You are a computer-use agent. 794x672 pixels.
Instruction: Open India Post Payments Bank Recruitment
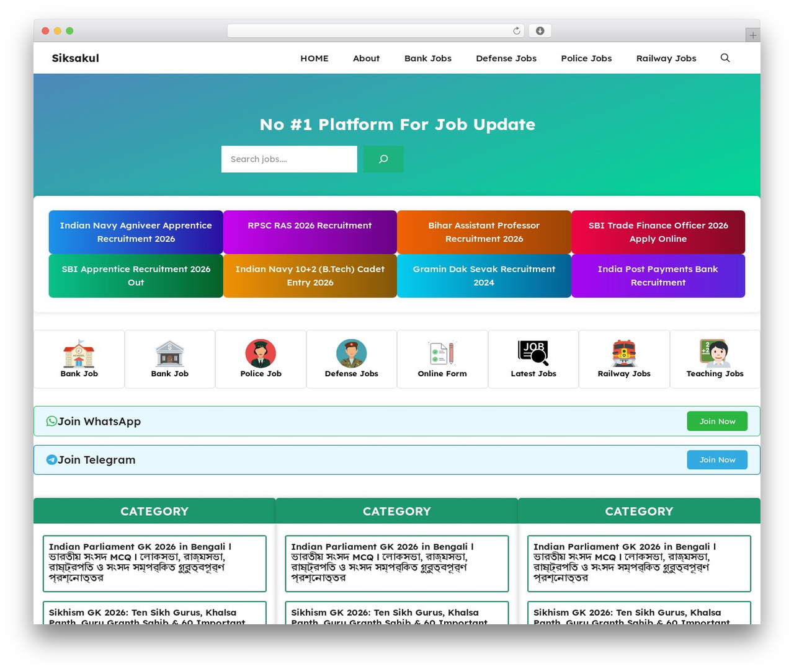[658, 276]
